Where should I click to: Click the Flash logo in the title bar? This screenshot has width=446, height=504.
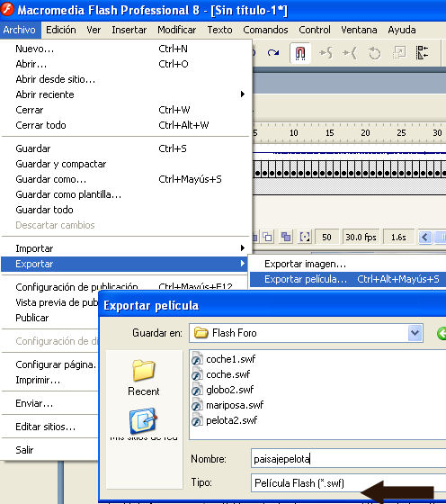tap(7, 9)
